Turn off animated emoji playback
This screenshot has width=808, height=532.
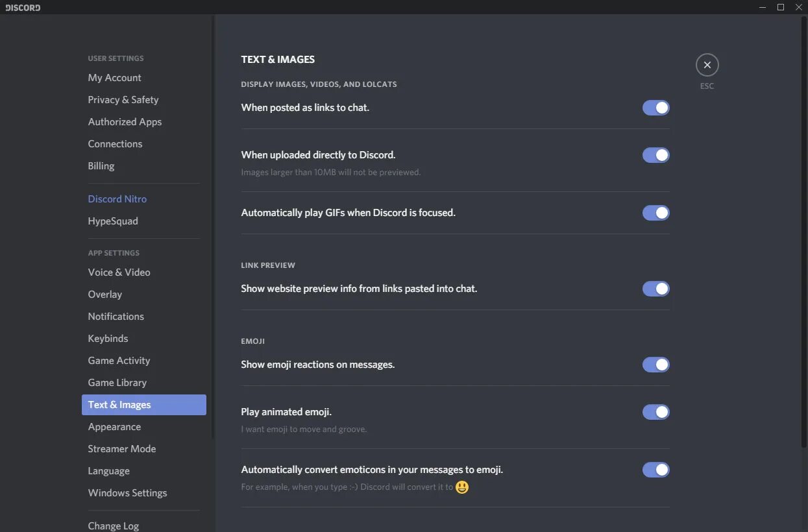[x=655, y=412]
